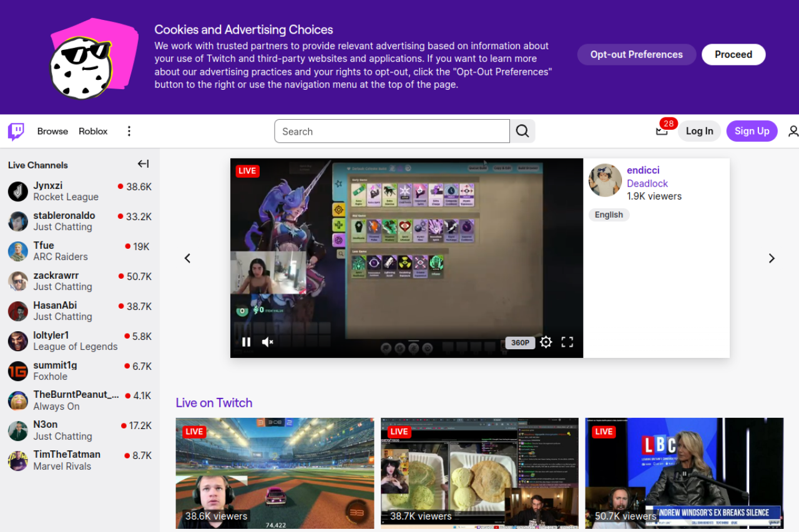Enter fullscreen on the video player

[567, 342]
